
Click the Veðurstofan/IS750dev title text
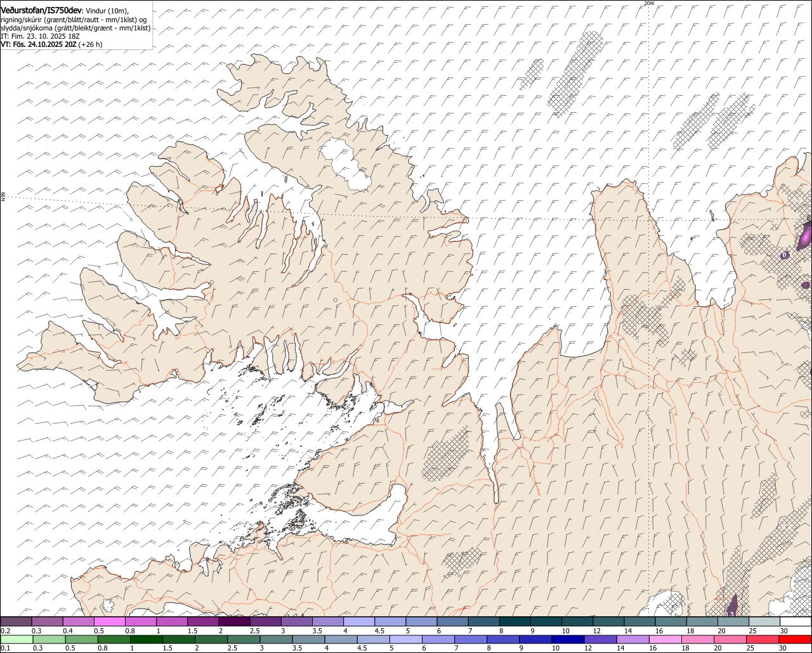pyautogui.click(x=41, y=11)
